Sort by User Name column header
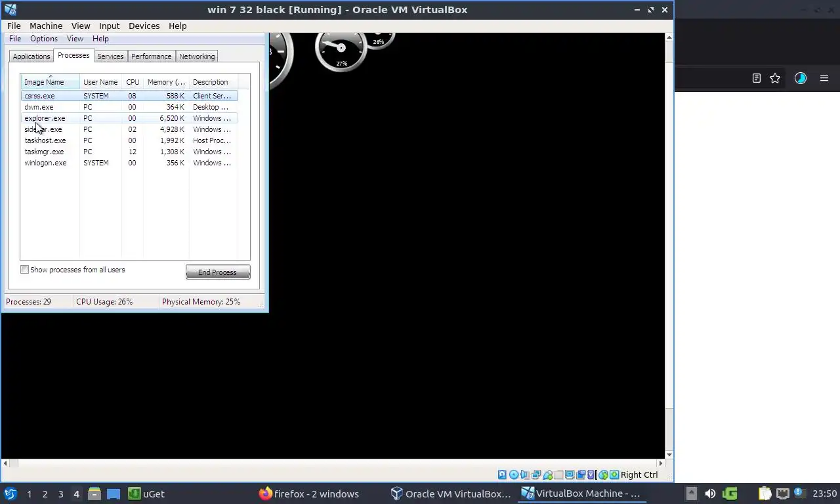 pos(100,82)
